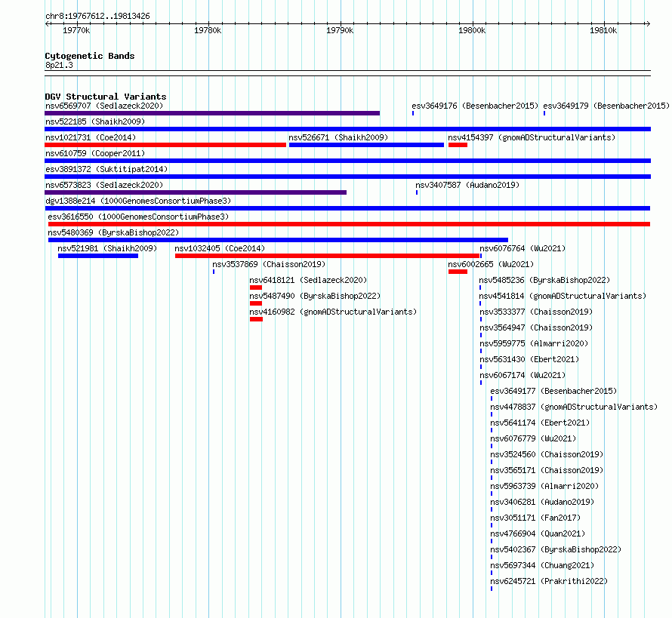The height and width of the screenshot is (618, 672).
Task: Click nsv6002665 (Wu2021) label
Action: [x=491, y=264]
